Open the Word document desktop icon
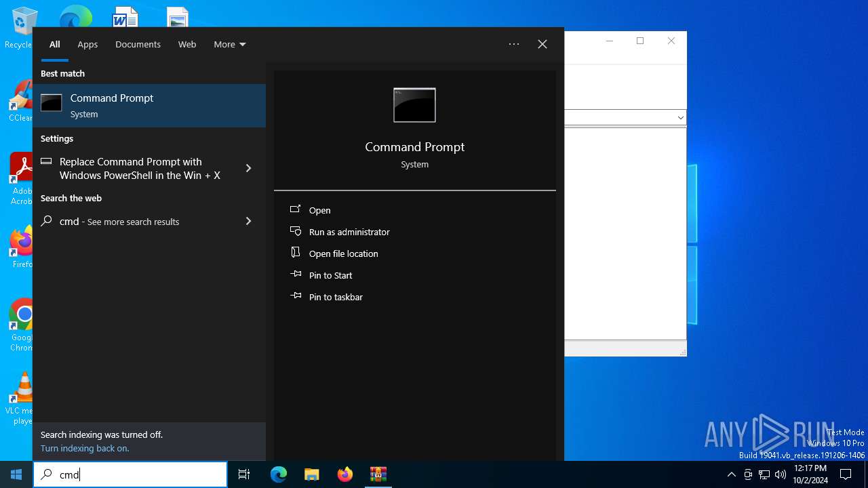The height and width of the screenshot is (488, 868). (x=125, y=16)
